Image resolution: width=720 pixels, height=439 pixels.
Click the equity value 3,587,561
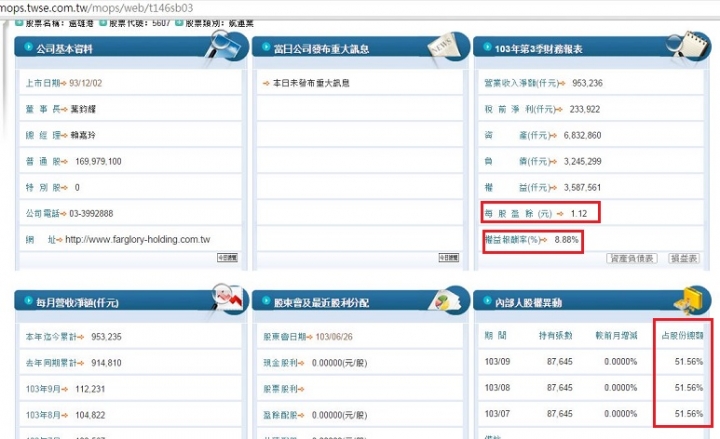582,187
